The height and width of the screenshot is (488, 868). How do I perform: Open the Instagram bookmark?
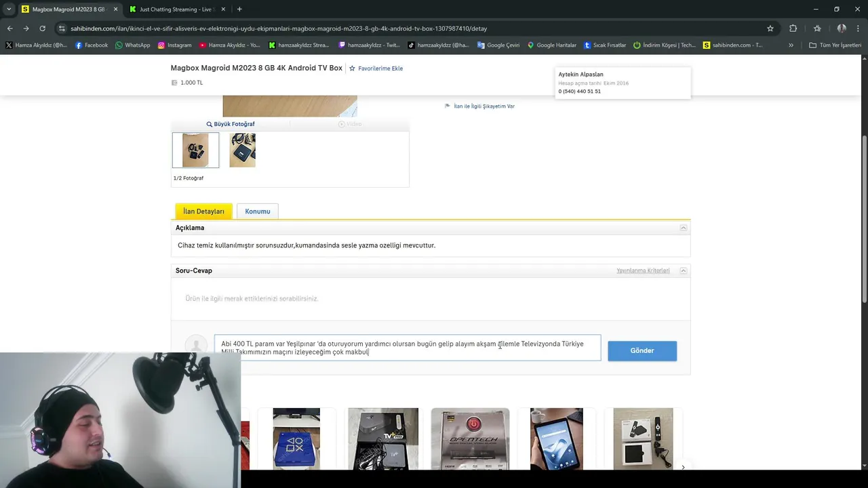[174, 45]
